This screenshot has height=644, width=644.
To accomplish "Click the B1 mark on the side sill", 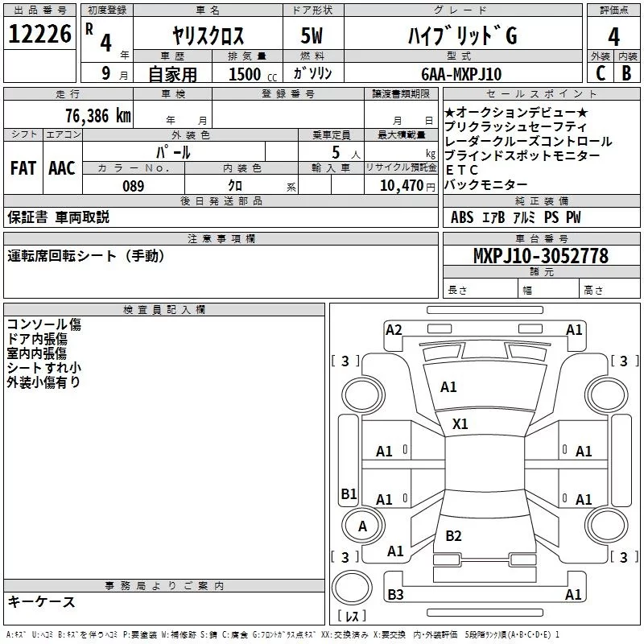I will 349,493.
